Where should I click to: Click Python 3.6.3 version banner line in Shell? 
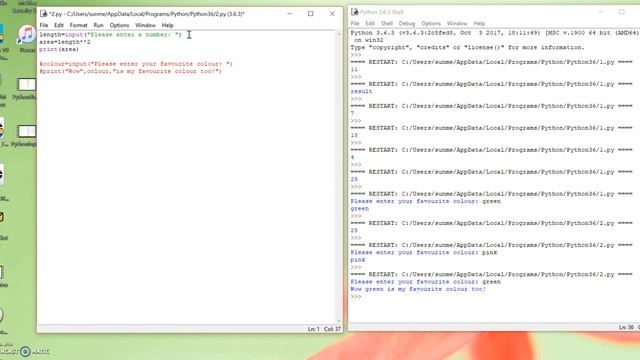[x=494, y=33]
